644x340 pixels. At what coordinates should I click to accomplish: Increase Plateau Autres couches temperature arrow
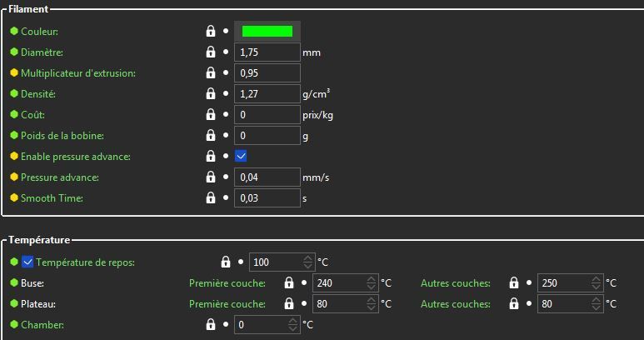pos(597,300)
